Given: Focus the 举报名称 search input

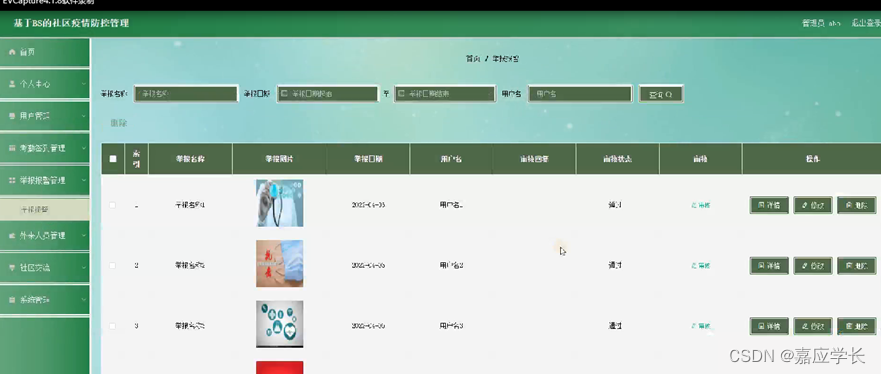Looking at the screenshot, I should coord(186,94).
